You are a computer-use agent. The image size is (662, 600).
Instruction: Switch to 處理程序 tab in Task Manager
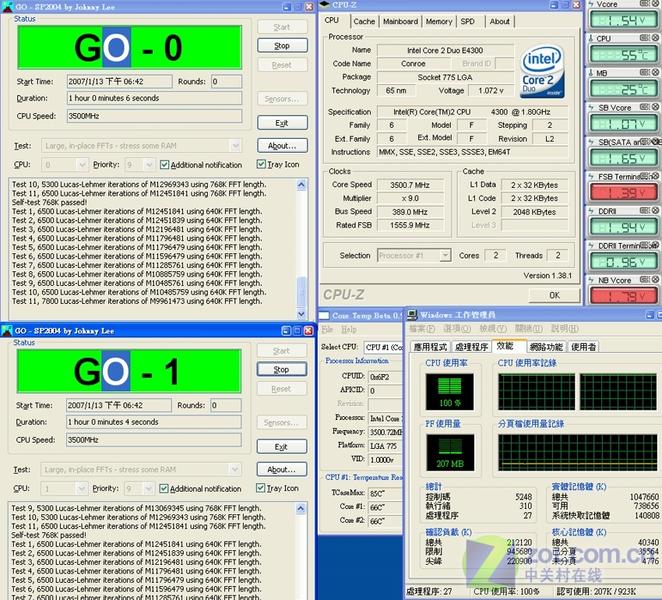pos(472,347)
